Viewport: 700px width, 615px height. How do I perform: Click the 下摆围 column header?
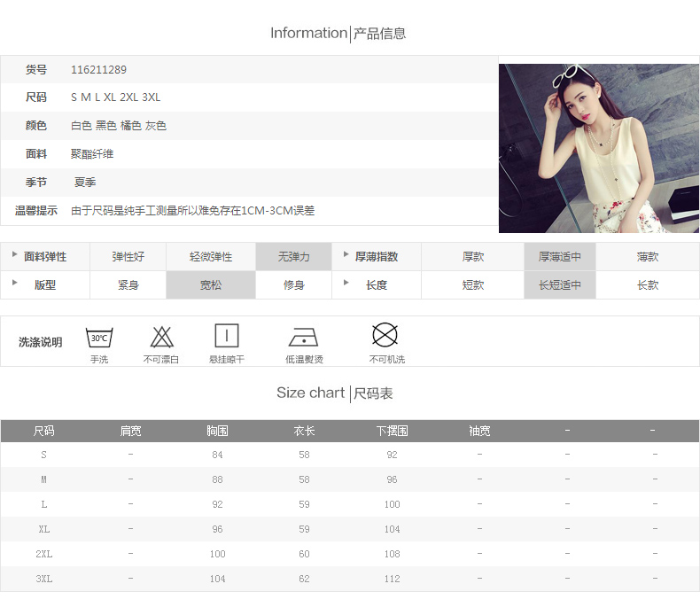coord(392,431)
